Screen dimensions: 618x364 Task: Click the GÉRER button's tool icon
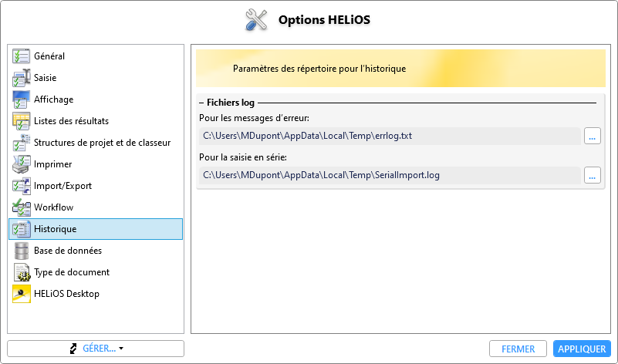pyautogui.click(x=73, y=349)
